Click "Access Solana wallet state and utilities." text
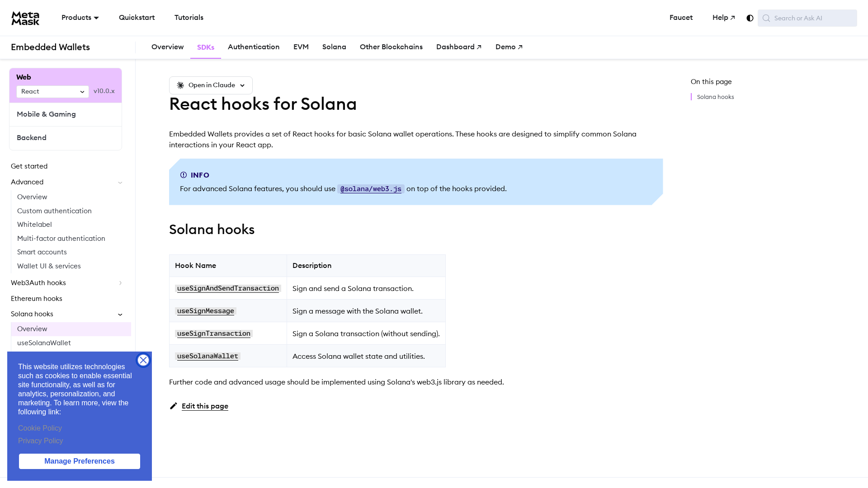 coord(359,356)
